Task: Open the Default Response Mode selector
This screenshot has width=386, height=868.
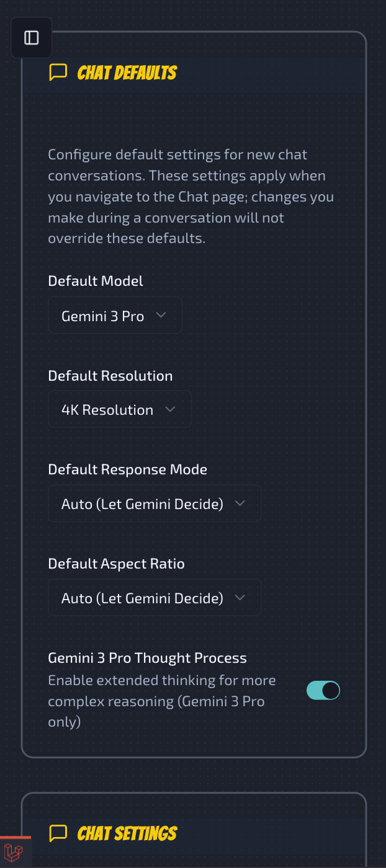Action: pos(154,503)
